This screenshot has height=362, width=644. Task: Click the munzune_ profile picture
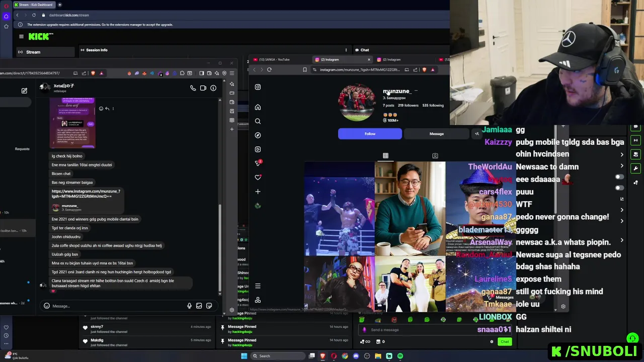pos(357,103)
